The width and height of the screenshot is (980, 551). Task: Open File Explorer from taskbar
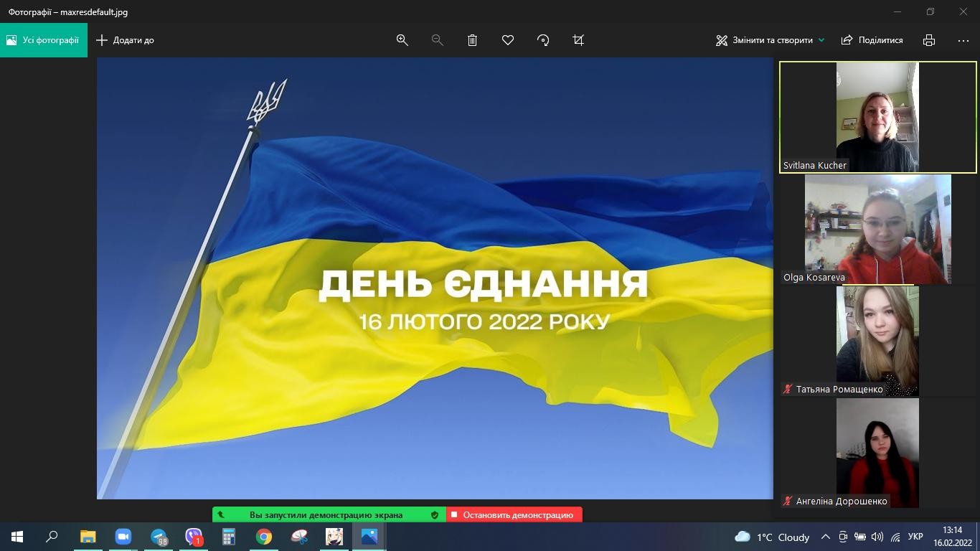coord(88,537)
